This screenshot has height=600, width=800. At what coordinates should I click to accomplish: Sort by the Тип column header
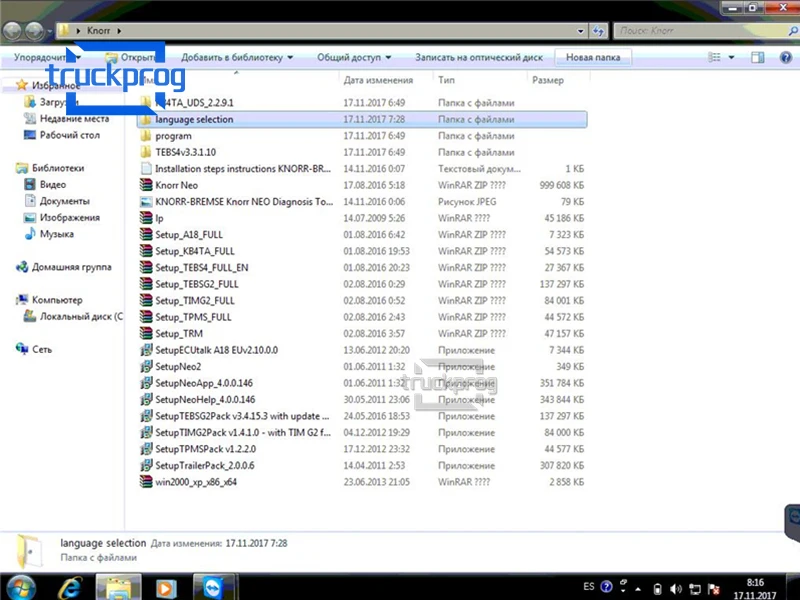446,80
